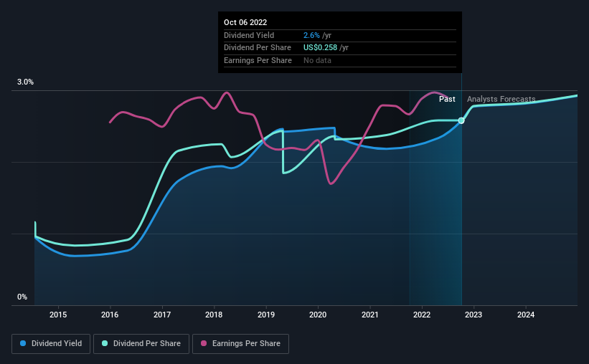Click the pink Earnings Per Share legend dot
589x364 pixels.
204,343
